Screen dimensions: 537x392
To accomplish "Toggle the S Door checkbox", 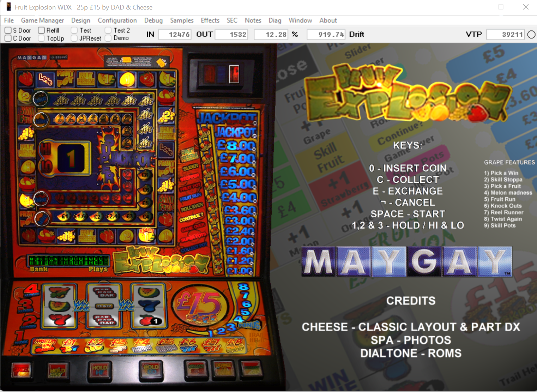I will tap(8, 30).
